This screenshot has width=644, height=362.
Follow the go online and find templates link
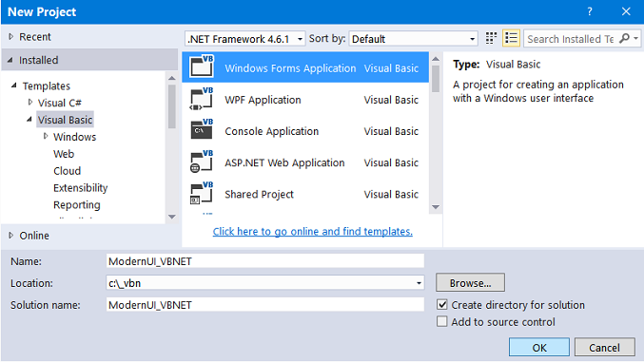[x=313, y=232]
